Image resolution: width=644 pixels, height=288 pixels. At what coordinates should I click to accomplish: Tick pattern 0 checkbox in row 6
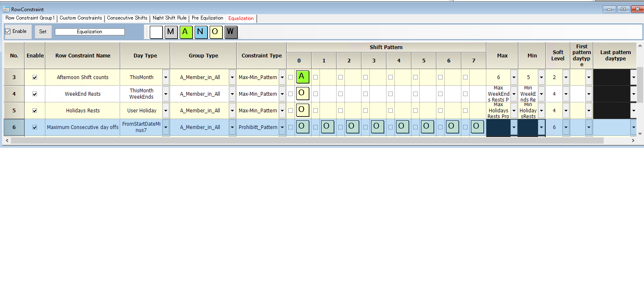291,127
